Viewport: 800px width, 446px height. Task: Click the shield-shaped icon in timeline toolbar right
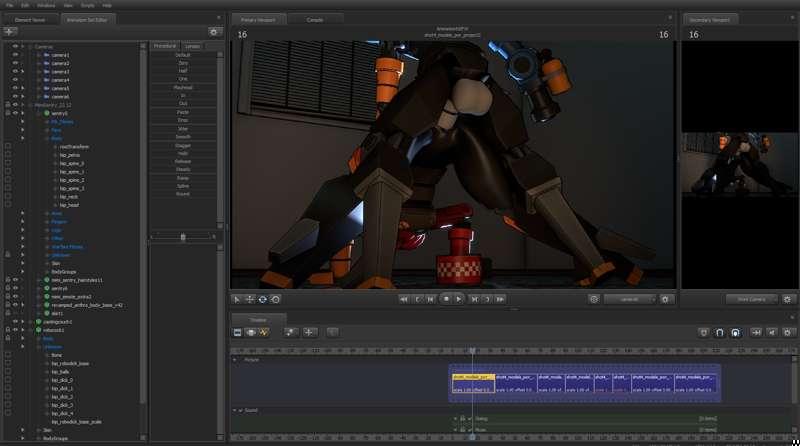[x=704, y=333]
